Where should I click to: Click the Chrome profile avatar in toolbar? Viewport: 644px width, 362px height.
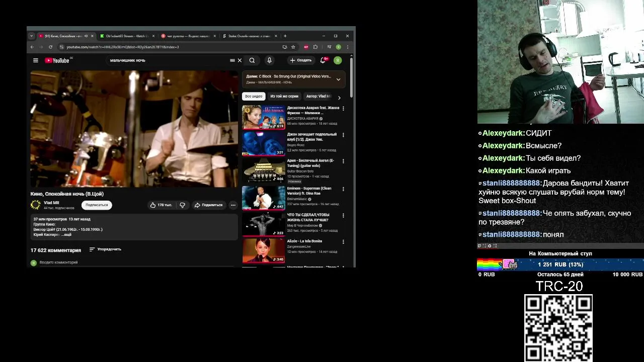pyautogui.click(x=339, y=47)
